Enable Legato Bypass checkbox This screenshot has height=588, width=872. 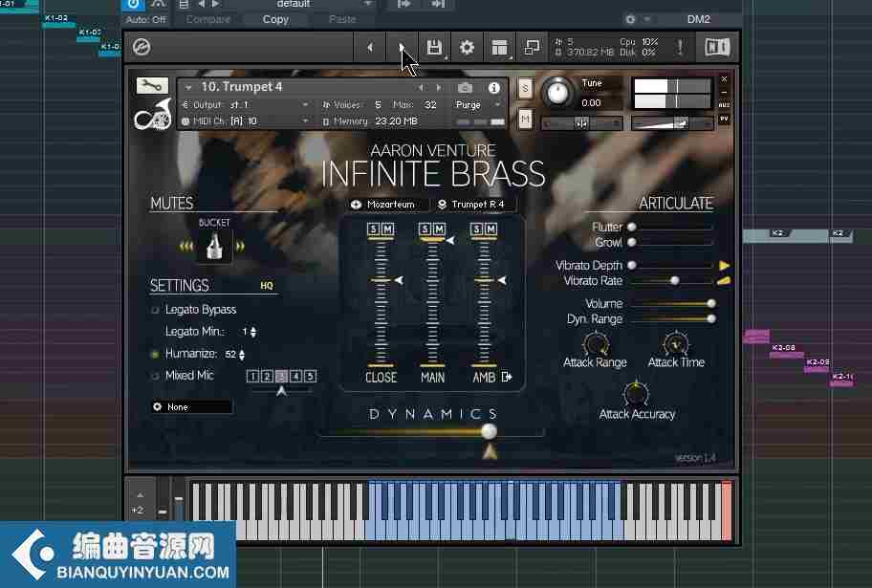coord(155,310)
